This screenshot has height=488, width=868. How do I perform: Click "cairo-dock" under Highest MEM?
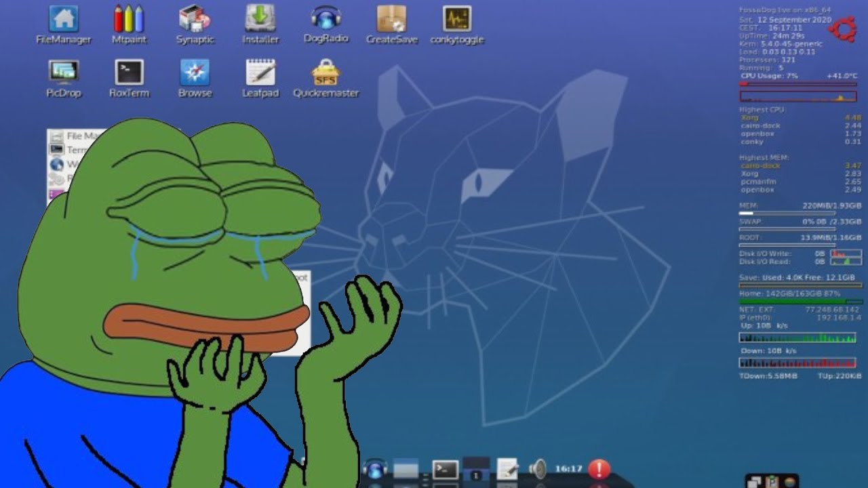pos(760,165)
